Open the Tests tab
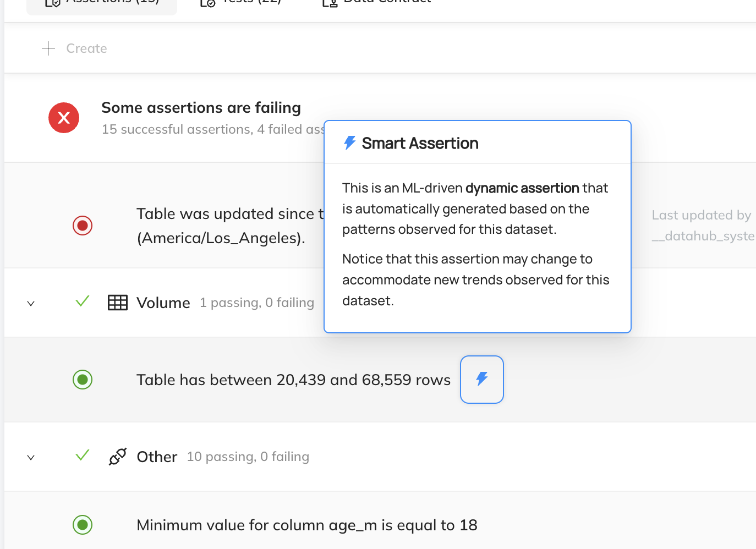The width and height of the screenshot is (756, 549). 241,3
